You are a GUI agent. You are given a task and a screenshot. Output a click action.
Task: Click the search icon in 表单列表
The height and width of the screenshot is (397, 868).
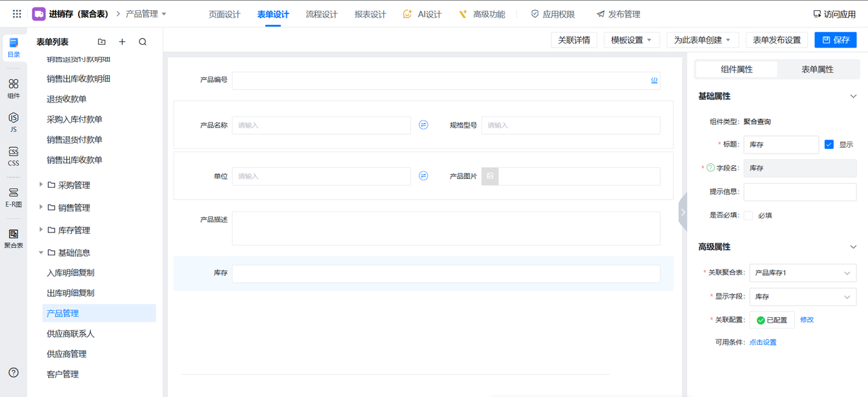coord(142,42)
